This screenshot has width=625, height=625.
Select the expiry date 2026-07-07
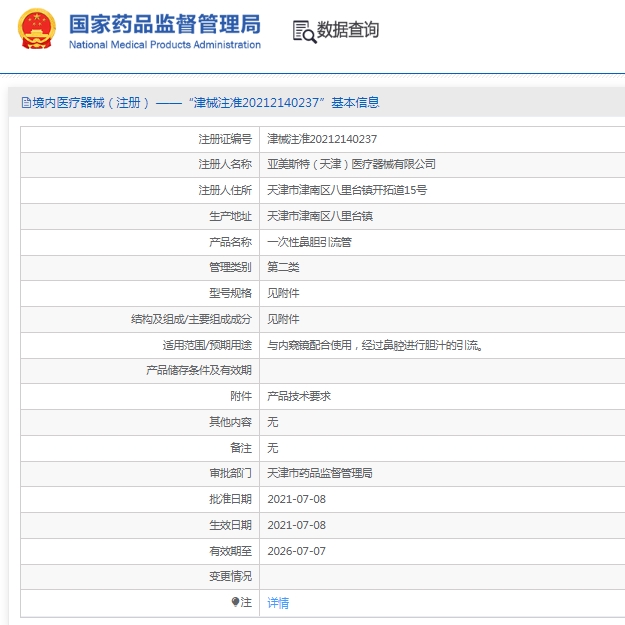click(297, 551)
